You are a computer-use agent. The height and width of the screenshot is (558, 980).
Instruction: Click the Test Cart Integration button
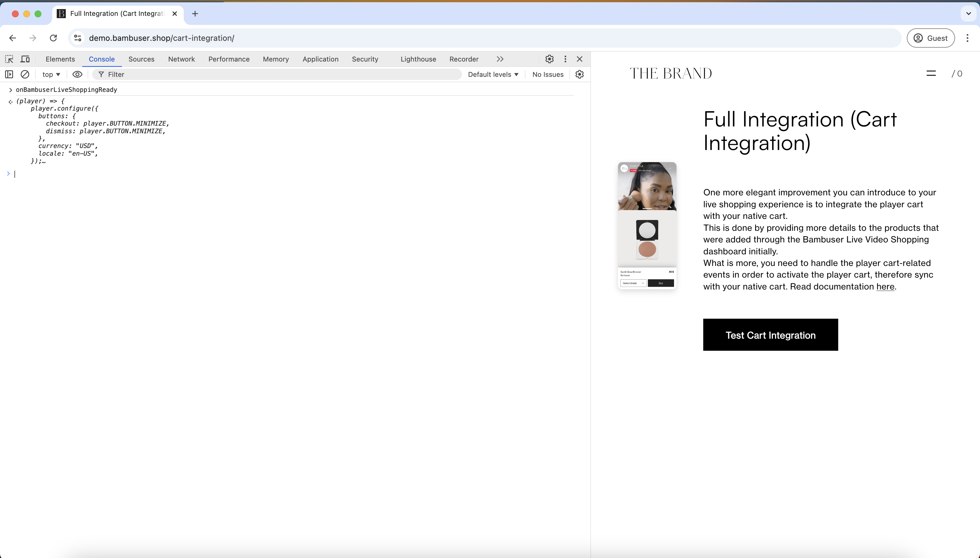(x=770, y=335)
